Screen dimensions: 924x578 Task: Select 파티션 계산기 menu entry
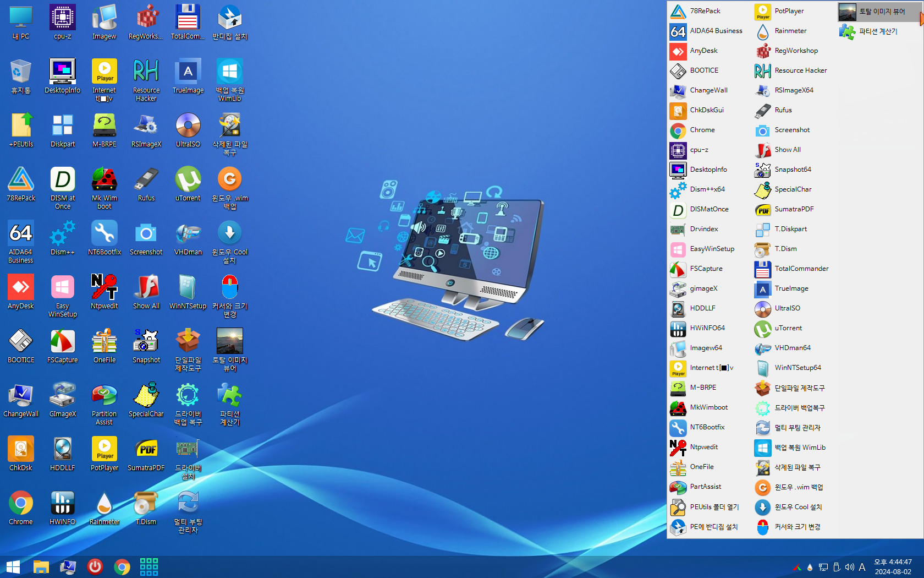point(879,31)
